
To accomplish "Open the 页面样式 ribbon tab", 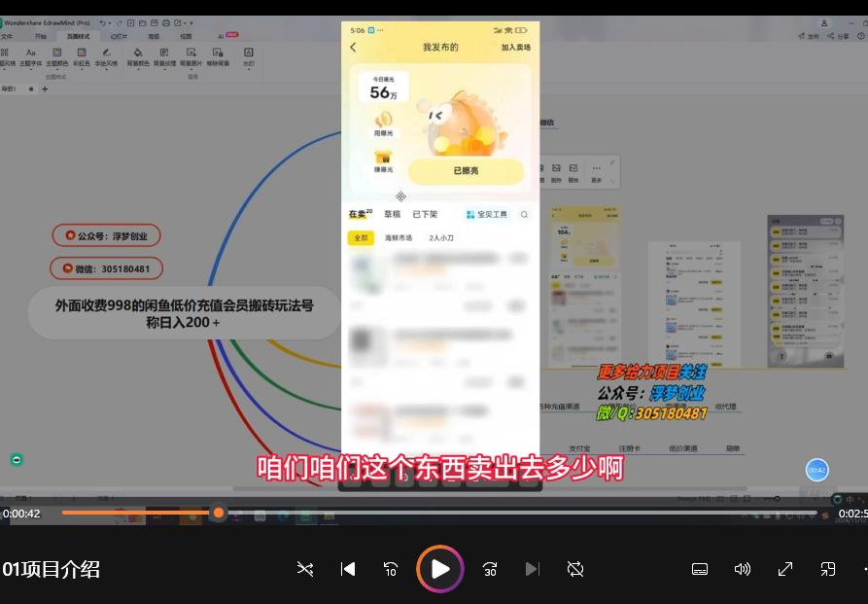I will pyautogui.click(x=78, y=37).
